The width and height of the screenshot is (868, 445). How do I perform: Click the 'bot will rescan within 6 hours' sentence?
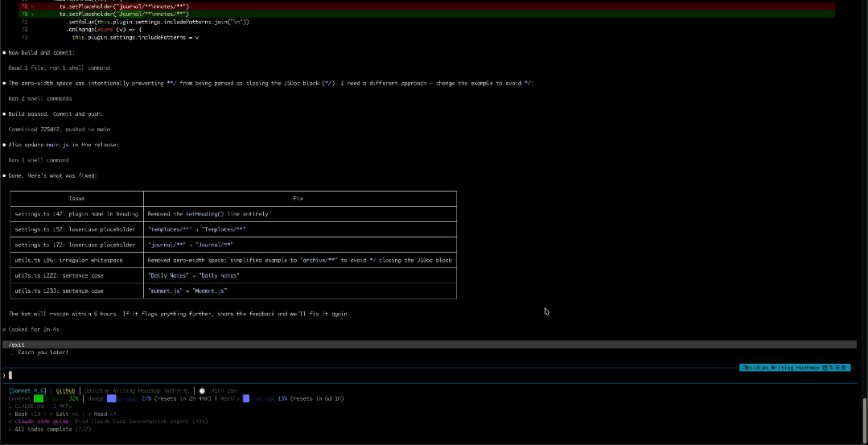(179, 314)
